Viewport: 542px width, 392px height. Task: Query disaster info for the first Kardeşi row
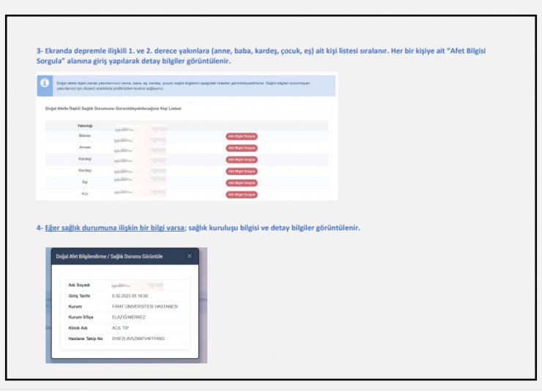click(241, 159)
